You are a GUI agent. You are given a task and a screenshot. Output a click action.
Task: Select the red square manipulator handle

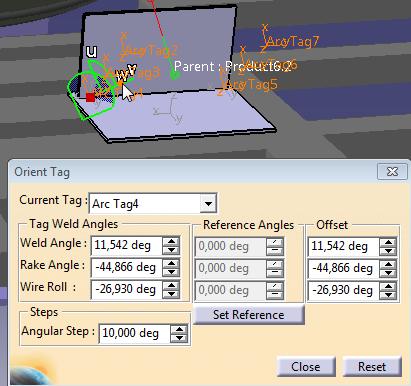point(90,97)
